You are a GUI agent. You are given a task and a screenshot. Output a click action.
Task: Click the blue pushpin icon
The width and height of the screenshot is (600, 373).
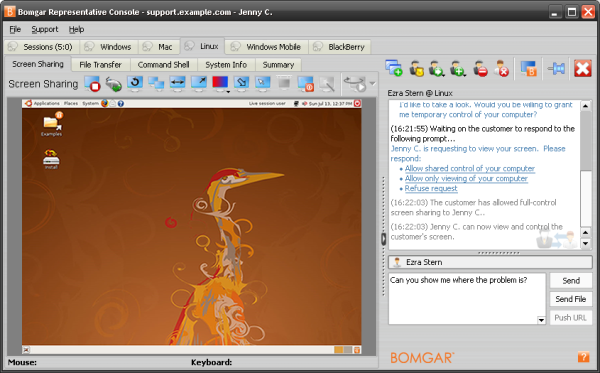(556, 69)
